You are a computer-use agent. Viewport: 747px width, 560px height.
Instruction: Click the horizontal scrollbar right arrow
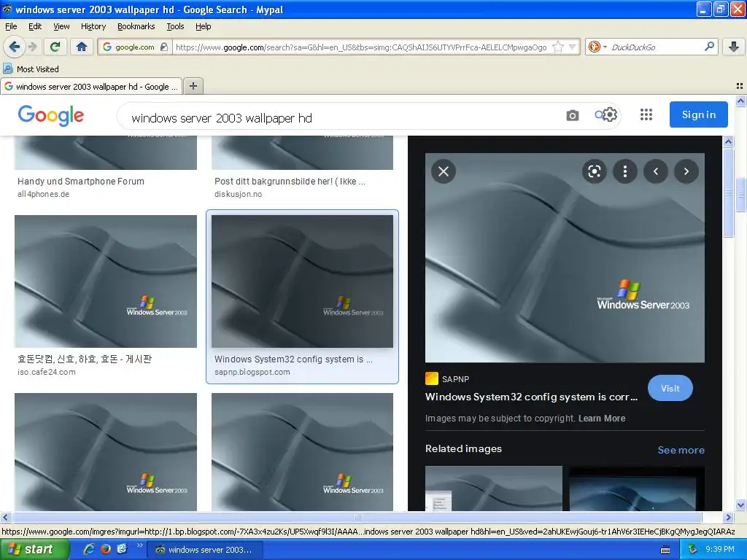[x=729, y=517]
